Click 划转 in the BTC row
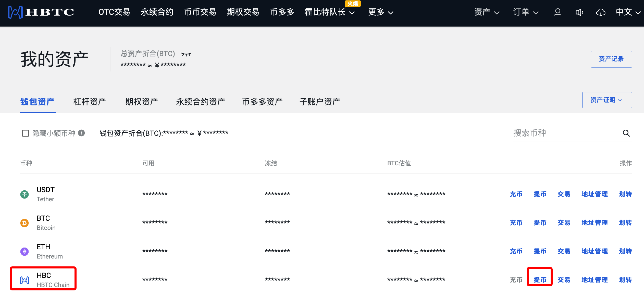 [625, 223]
